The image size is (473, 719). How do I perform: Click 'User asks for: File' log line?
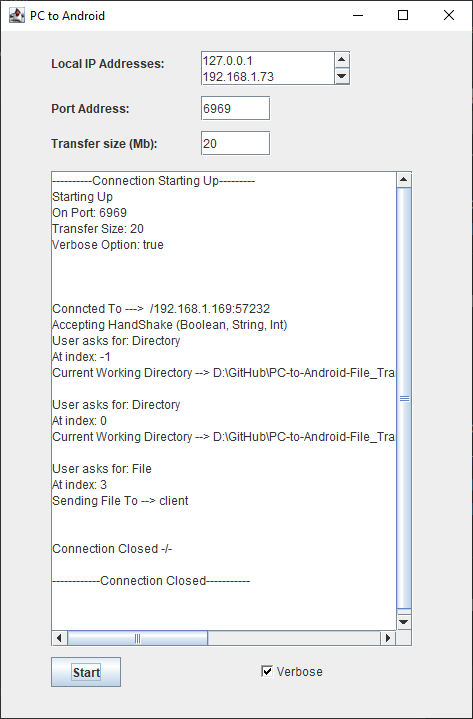102,469
